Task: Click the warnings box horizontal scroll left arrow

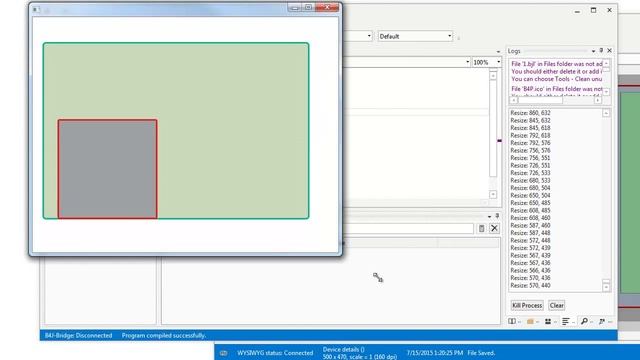Action: tap(514, 100)
